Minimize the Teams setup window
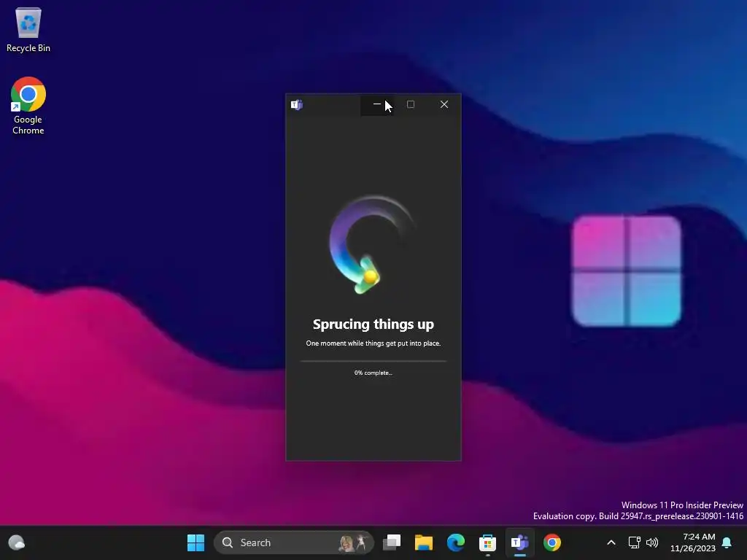This screenshot has height=560, width=747. click(x=377, y=104)
